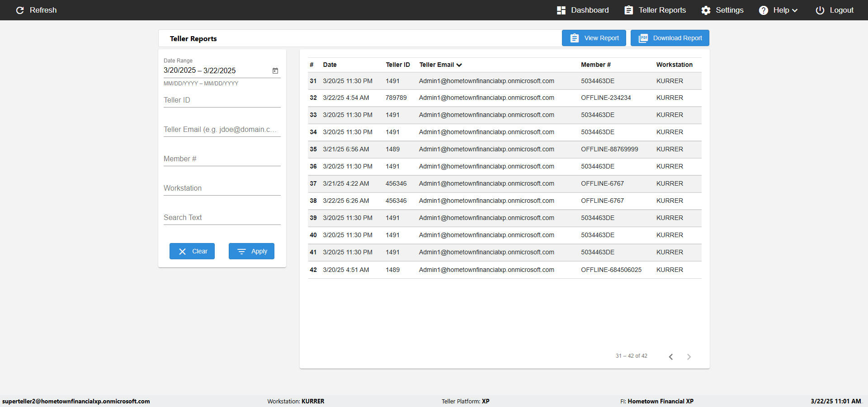This screenshot has width=868, height=407.
Task: Click the next page arrow
Action: (x=689, y=356)
